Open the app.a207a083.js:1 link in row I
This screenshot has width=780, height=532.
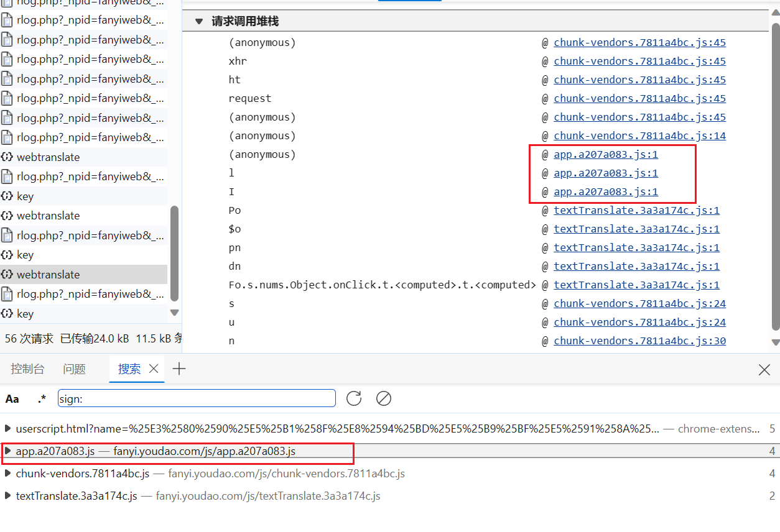[606, 191]
